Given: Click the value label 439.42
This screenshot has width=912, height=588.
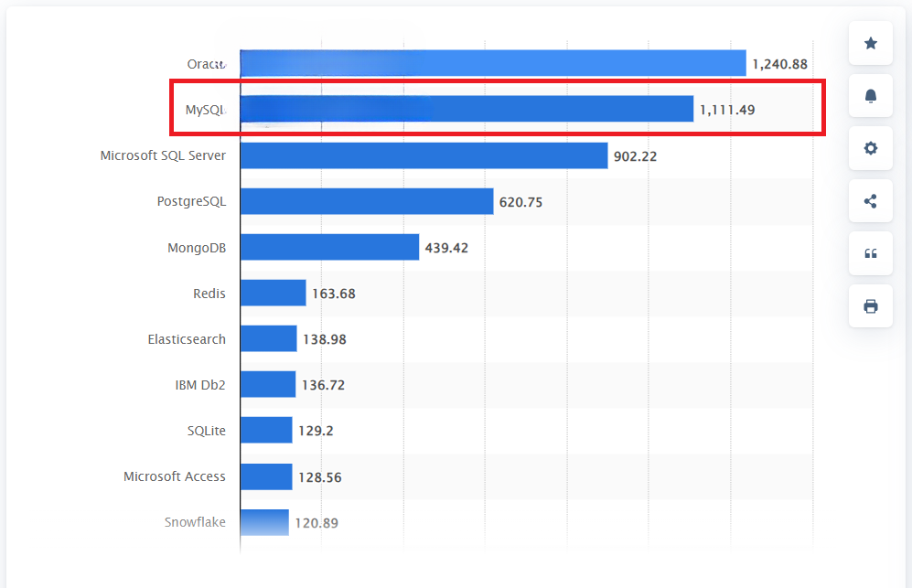Looking at the screenshot, I should [x=446, y=248].
